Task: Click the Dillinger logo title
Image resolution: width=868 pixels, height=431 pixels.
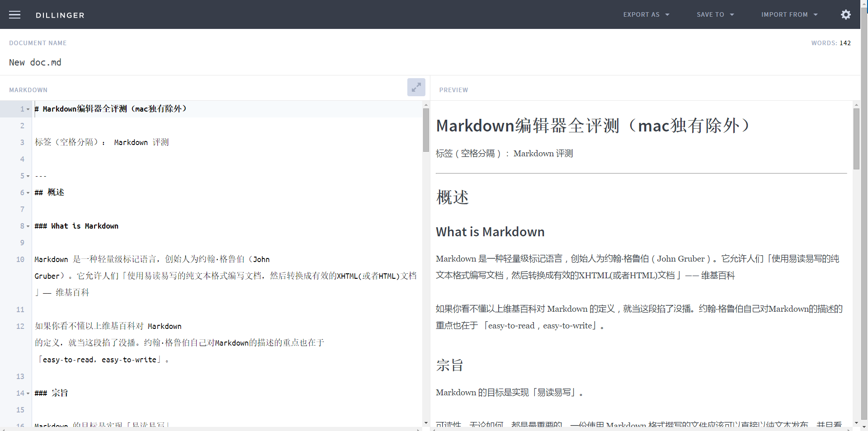Action: pyautogui.click(x=60, y=15)
